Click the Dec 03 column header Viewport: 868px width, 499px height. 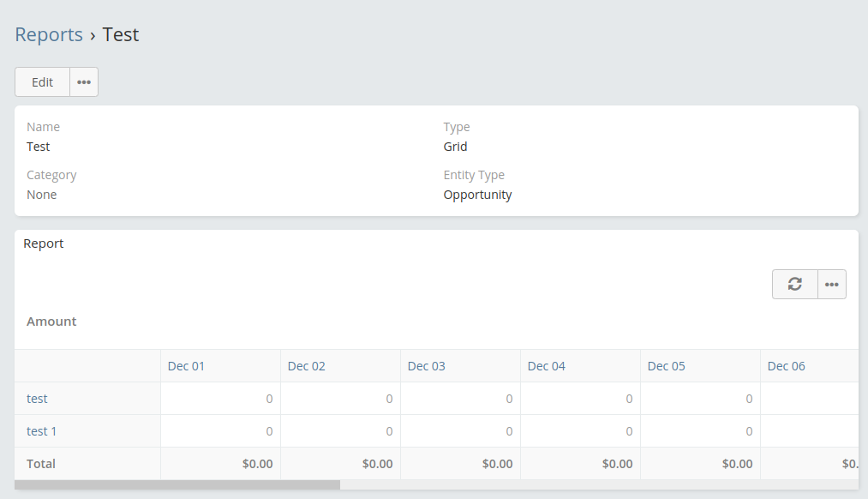click(426, 366)
